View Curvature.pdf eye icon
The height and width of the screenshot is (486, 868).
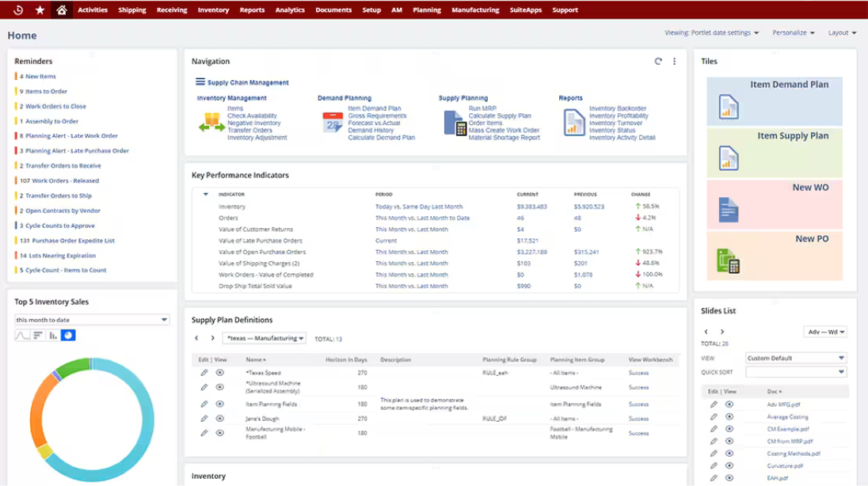(729, 465)
